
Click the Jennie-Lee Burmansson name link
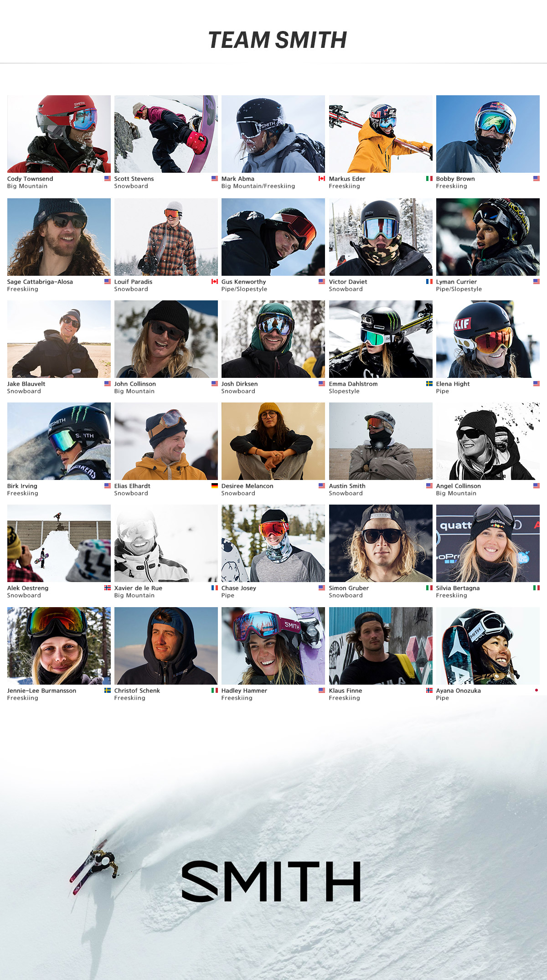coord(41,691)
